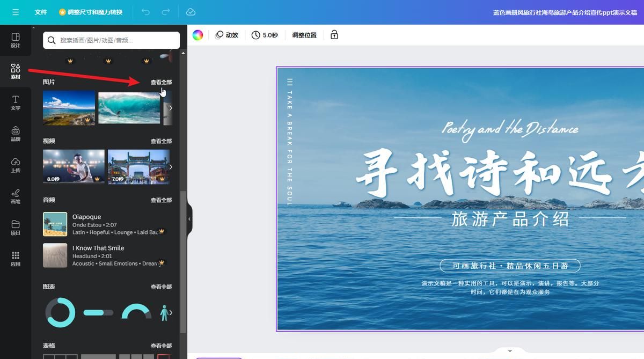
Task: Select the 演示文稿是一种实用的工具 paragraph
Action: pyautogui.click(x=510, y=287)
